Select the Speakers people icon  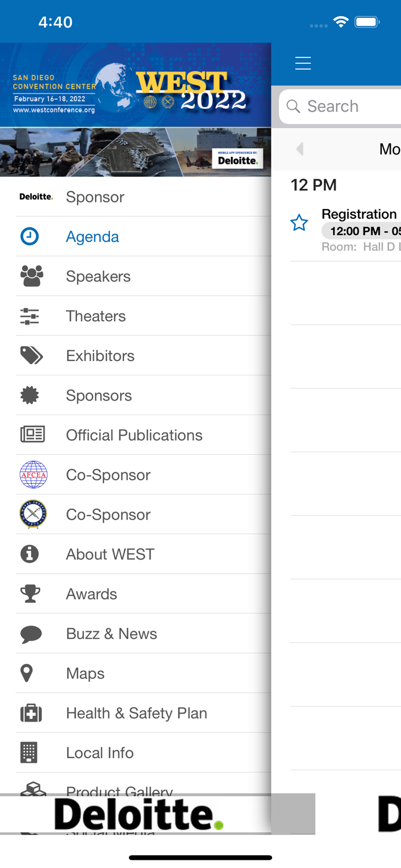(x=31, y=277)
